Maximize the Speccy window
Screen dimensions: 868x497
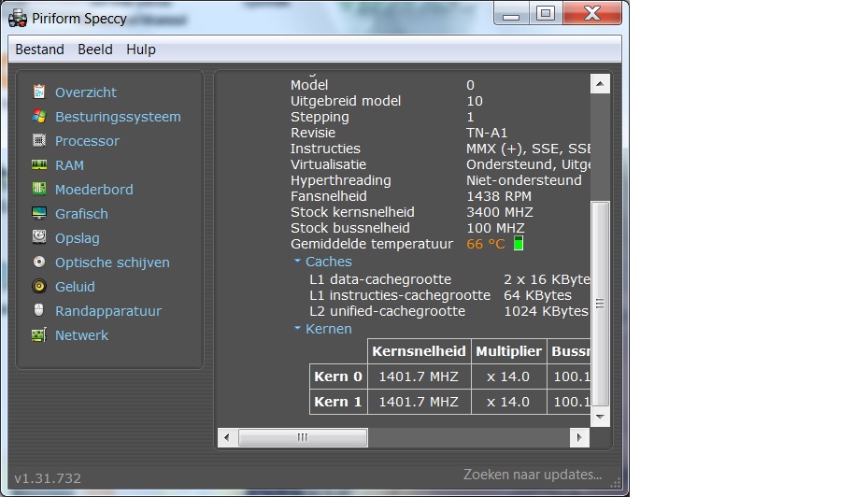[546, 13]
